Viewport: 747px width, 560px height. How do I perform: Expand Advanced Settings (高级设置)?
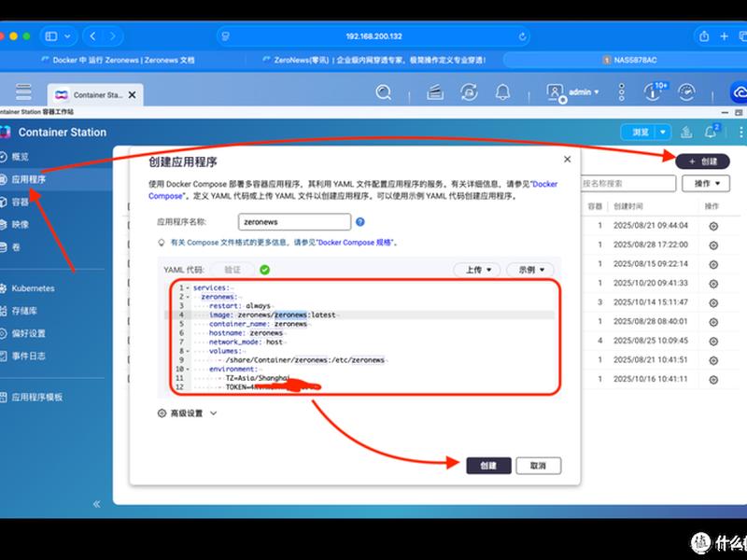tap(188, 413)
